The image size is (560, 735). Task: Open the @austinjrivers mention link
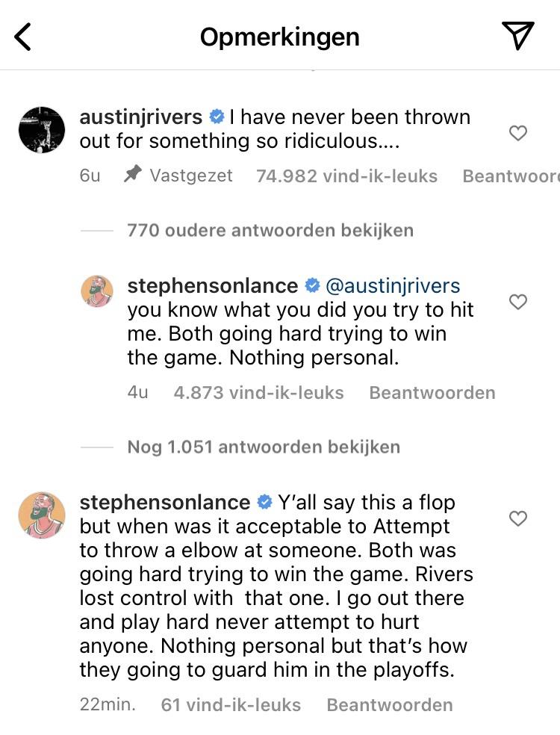tap(396, 285)
